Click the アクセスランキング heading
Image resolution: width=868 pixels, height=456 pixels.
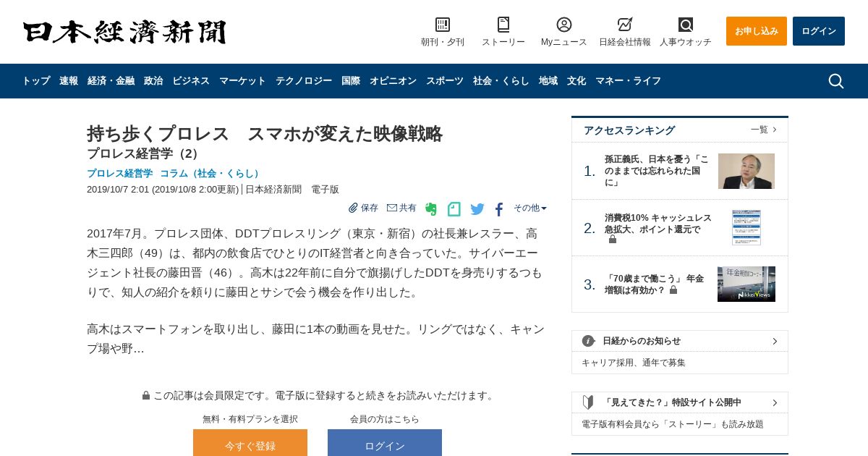[629, 130]
